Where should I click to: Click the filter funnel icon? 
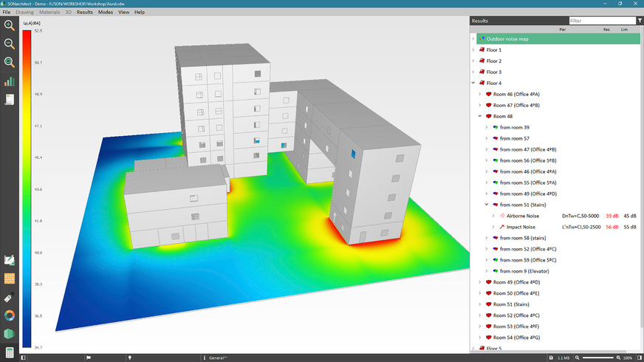pos(640,21)
